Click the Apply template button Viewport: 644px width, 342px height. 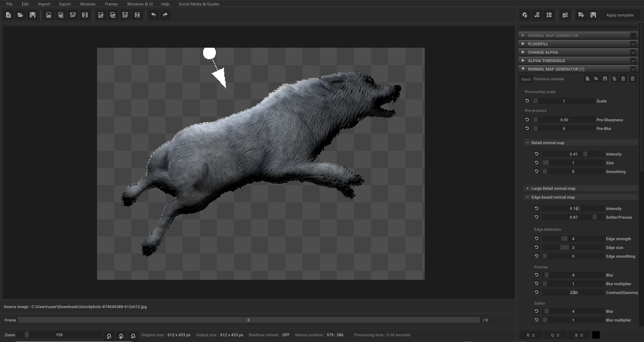tap(620, 15)
